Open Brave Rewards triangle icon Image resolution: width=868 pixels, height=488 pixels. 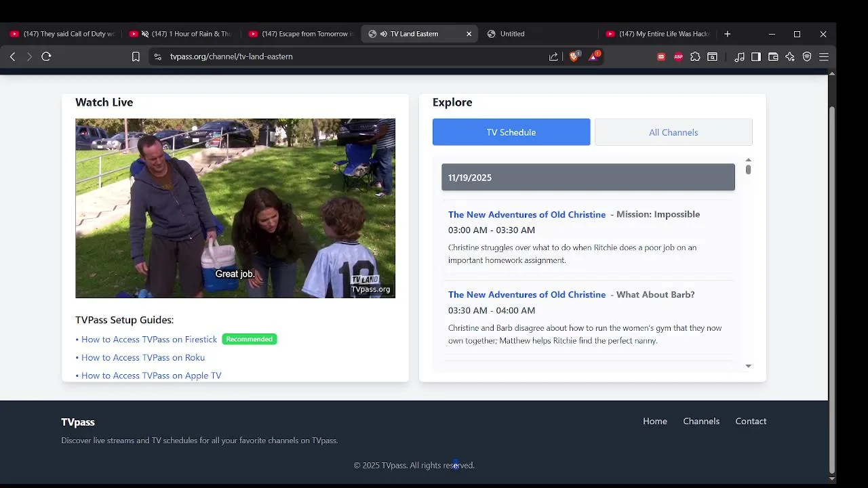point(594,57)
